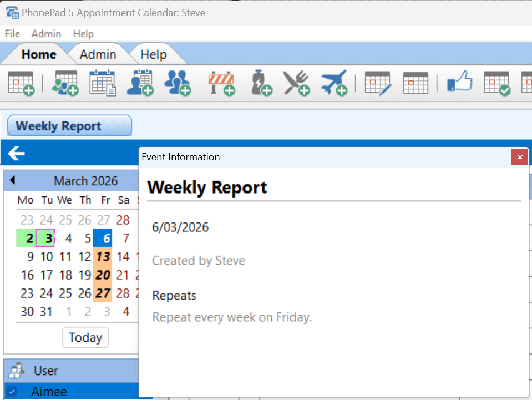Click the PhonePad application icon in title bar
532x400 pixels.
[12, 13]
